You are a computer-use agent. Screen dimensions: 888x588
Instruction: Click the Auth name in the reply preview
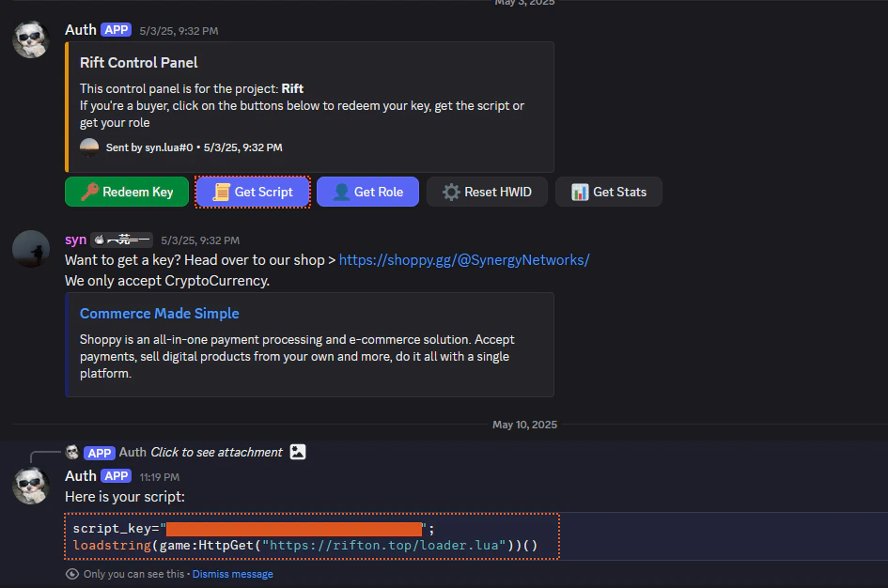[x=132, y=452]
